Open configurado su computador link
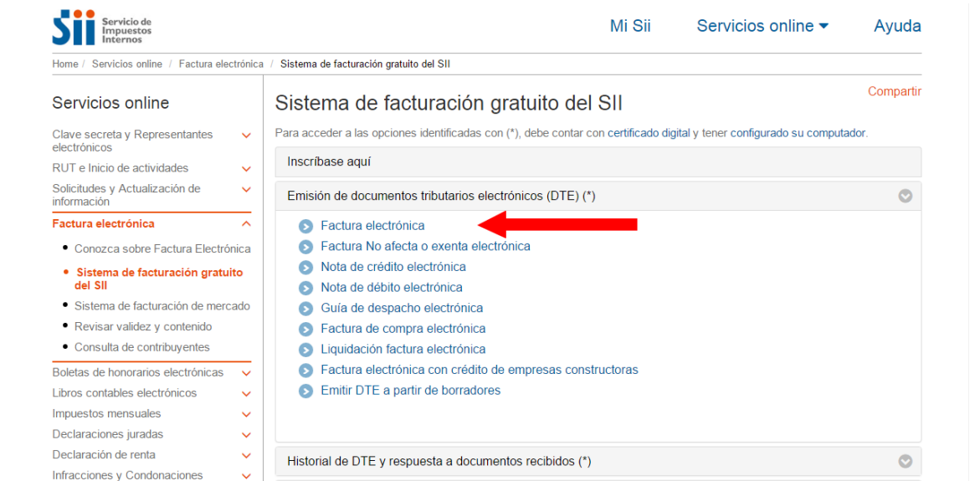This screenshot has width=980, height=481. click(798, 133)
